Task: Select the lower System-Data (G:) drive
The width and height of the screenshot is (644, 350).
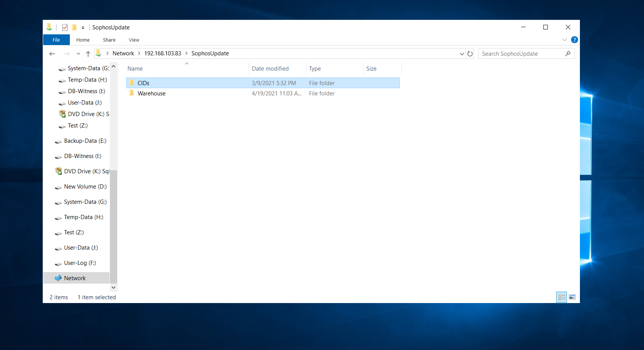Action: [81, 202]
